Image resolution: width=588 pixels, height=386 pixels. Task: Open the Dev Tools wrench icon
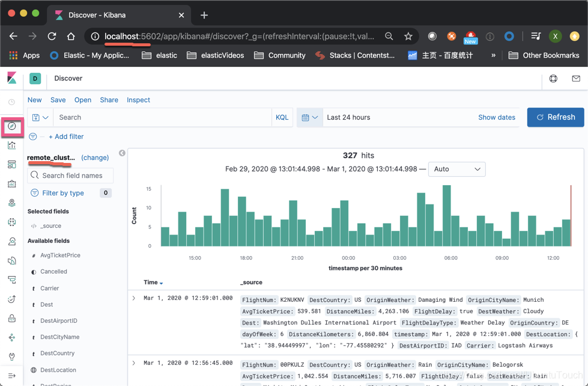tap(12, 357)
